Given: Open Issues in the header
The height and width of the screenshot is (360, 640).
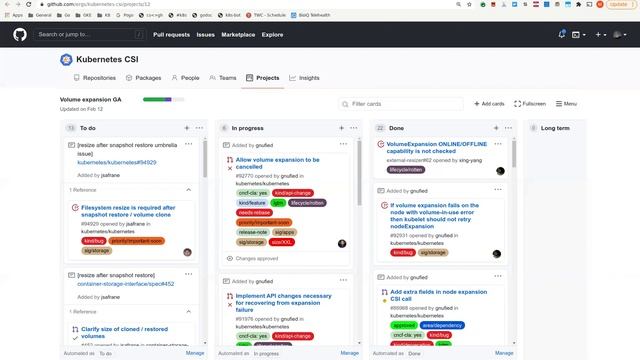Looking at the screenshot, I should [x=205, y=35].
